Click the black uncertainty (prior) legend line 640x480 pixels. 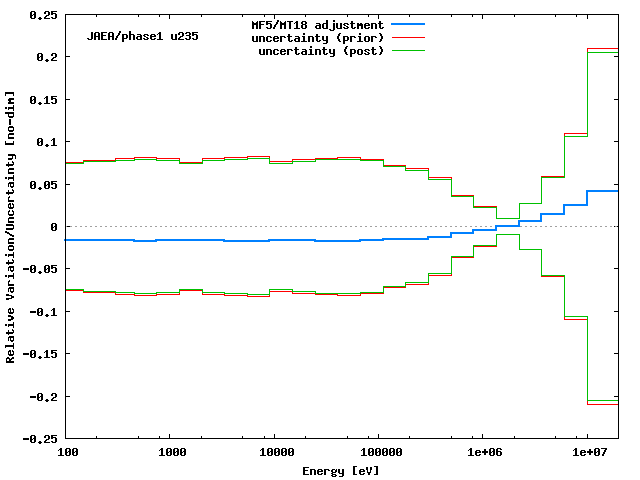[408, 37]
